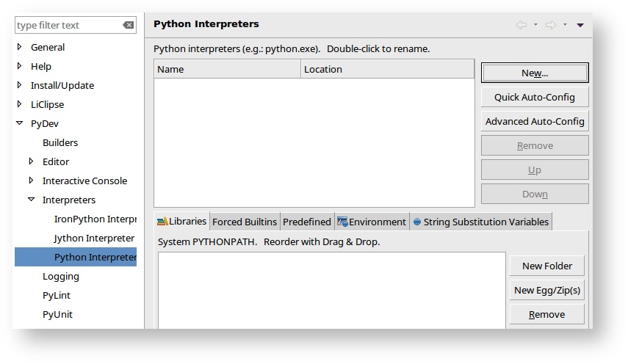Viewport: 628px width, 364px height.
Task: Select Jython Interpreter in the tree
Action: tap(94, 238)
